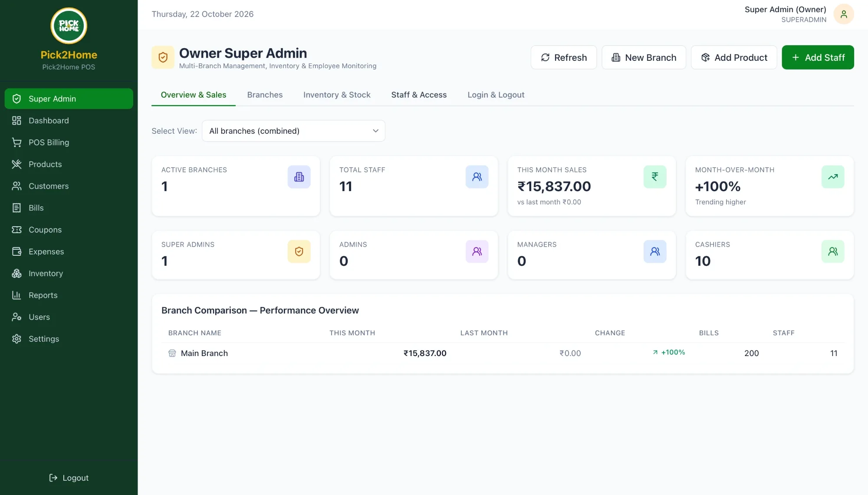The width and height of the screenshot is (868, 495).
Task: Click the Bills receipt icon in sidebar
Action: click(16, 208)
